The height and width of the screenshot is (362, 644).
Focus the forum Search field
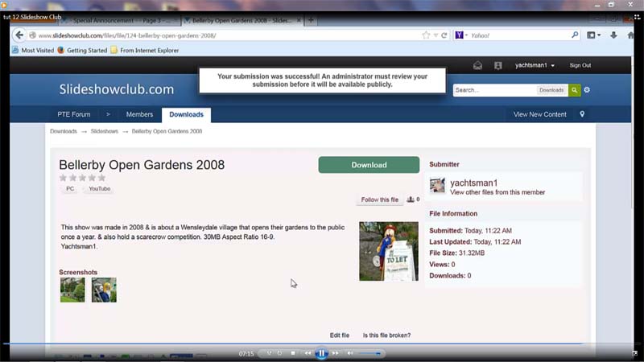tap(494, 90)
